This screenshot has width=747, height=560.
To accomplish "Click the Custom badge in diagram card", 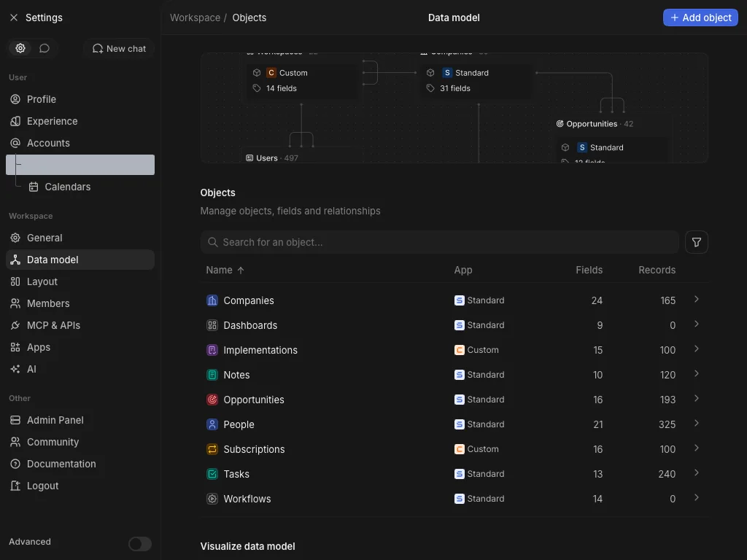I will pos(287,73).
